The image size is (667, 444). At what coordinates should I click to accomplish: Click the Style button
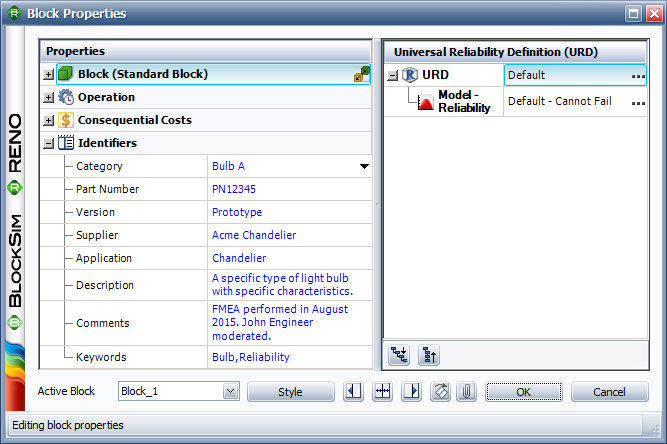(289, 392)
